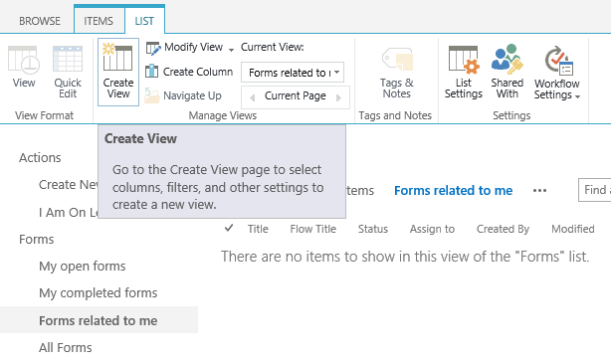Click the Current Page label

(296, 95)
